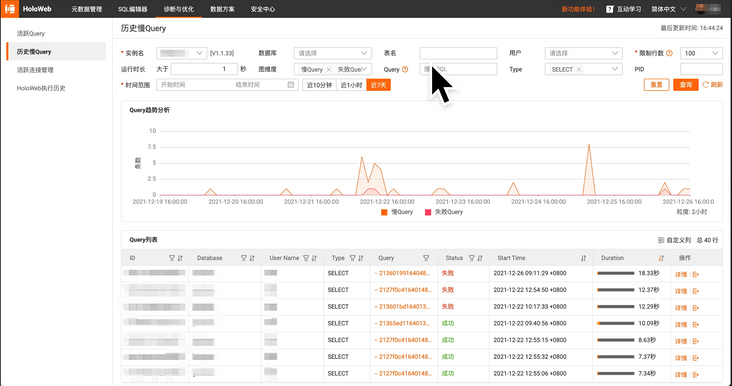Sort by the Status column
The image size is (732, 386).
479,258
